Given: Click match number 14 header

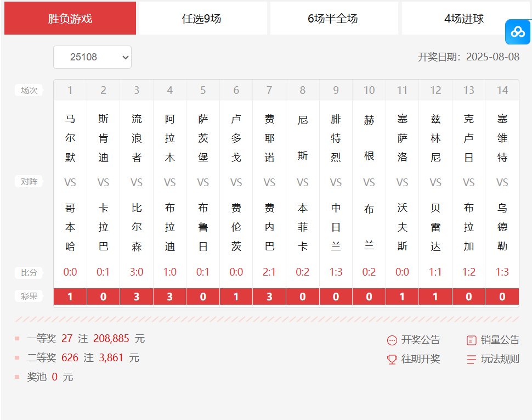Looking at the screenshot, I should (x=502, y=91).
